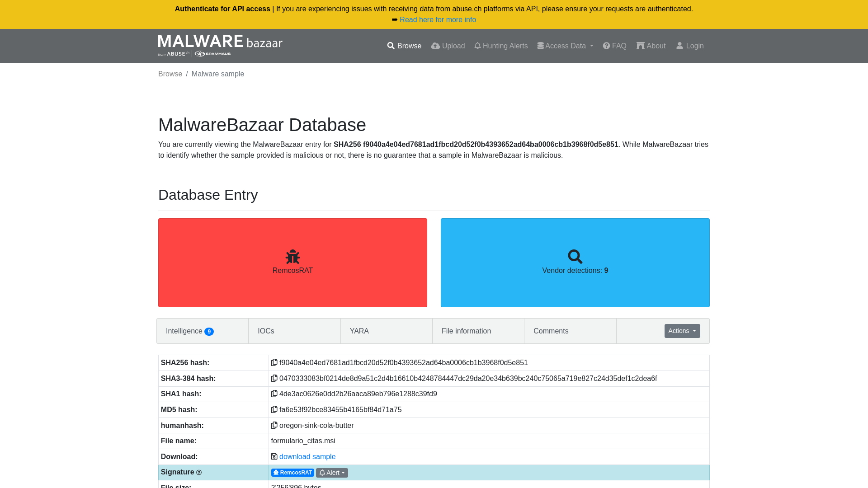This screenshot has width=868, height=488.
Task: Copy the SHA1 hash value
Action: [x=274, y=394]
